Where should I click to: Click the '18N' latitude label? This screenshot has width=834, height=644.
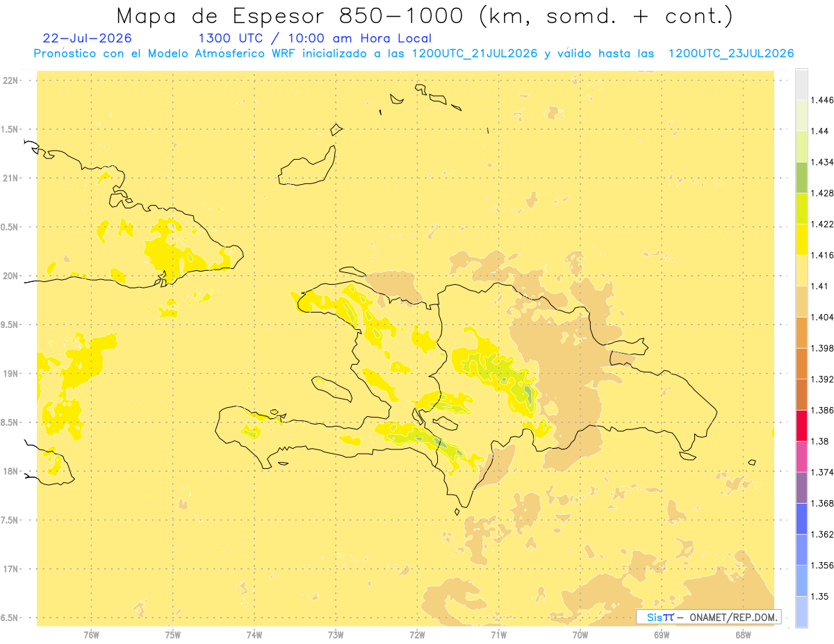pyautogui.click(x=10, y=472)
